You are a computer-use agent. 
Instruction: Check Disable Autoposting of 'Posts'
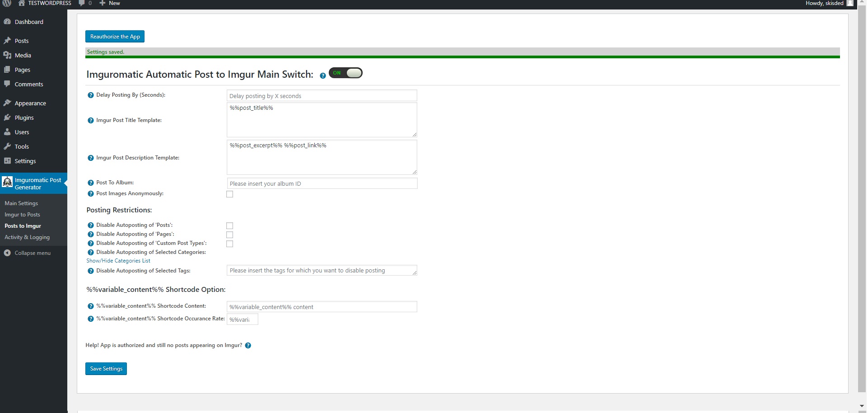(230, 226)
